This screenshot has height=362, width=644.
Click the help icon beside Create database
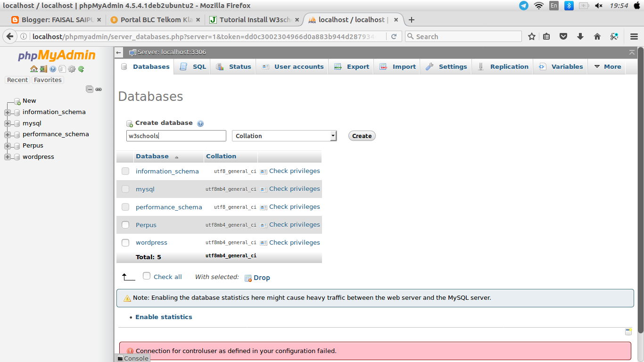[x=200, y=123]
